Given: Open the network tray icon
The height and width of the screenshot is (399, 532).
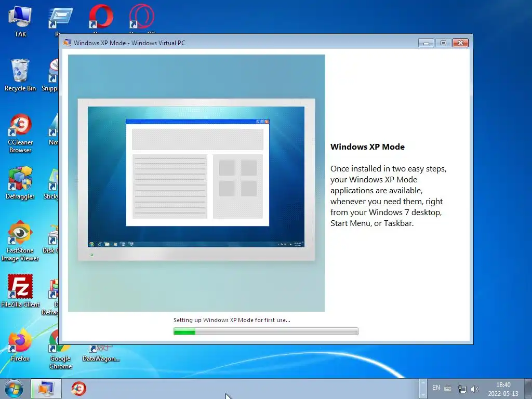Looking at the screenshot, I should (x=462, y=389).
